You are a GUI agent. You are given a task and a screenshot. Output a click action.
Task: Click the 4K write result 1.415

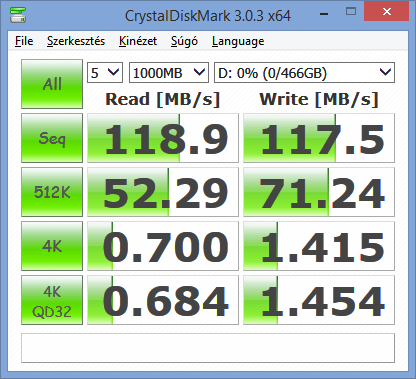point(319,246)
